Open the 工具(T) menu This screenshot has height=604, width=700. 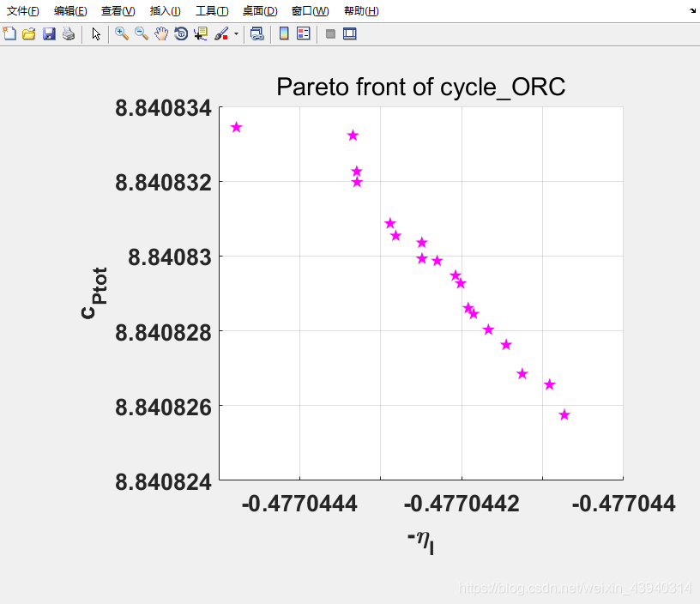212,11
